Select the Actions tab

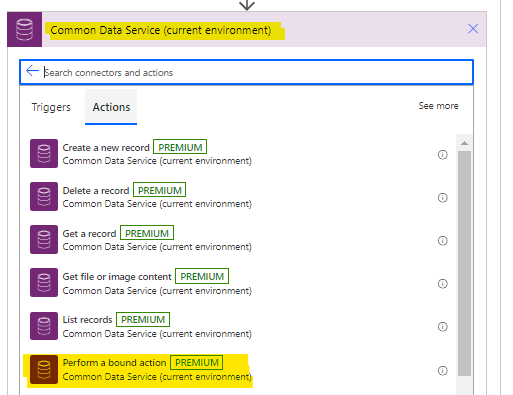click(111, 107)
